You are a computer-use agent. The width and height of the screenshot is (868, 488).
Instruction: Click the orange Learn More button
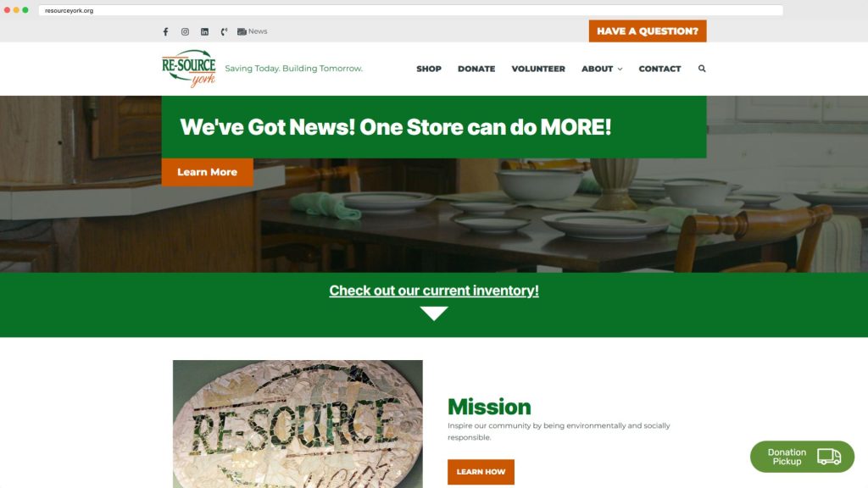(207, 172)
